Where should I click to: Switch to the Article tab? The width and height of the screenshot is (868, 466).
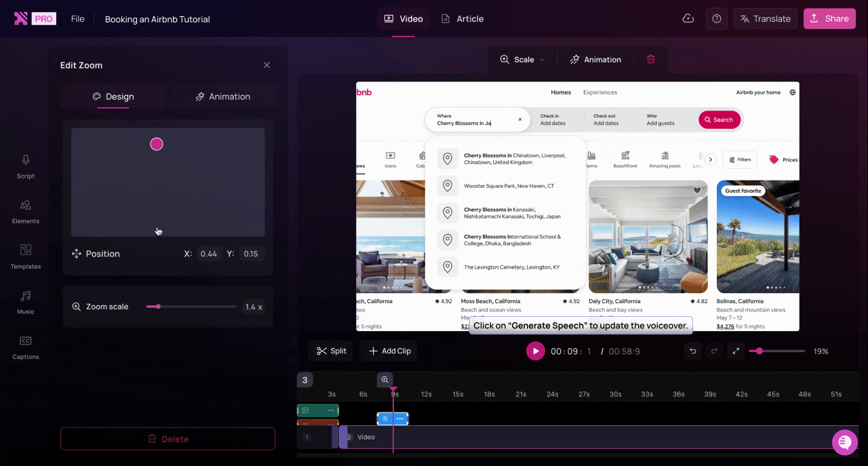(x=462, y=19)
